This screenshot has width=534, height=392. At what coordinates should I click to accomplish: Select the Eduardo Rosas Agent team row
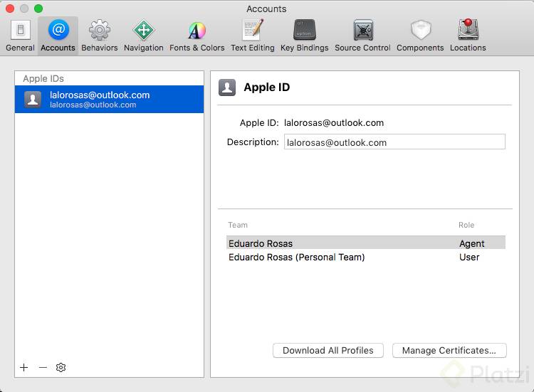click(x=366, y=243)
